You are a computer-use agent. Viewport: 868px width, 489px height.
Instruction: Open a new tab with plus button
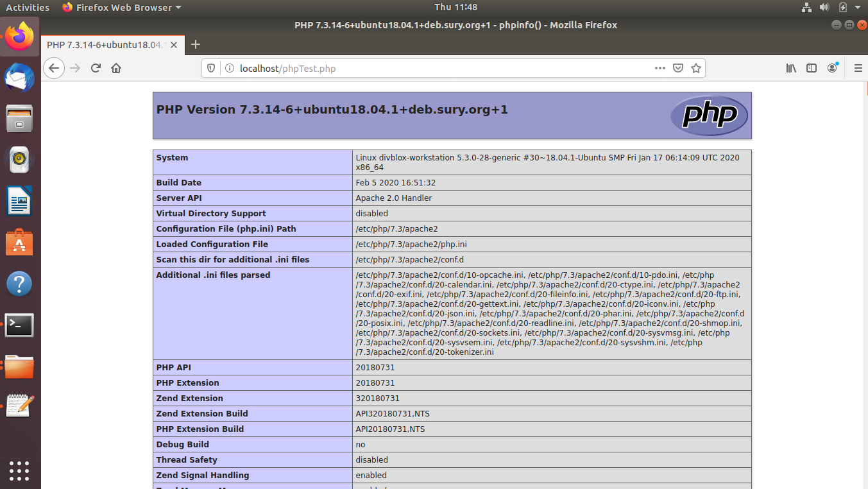(x=196, y=44)
